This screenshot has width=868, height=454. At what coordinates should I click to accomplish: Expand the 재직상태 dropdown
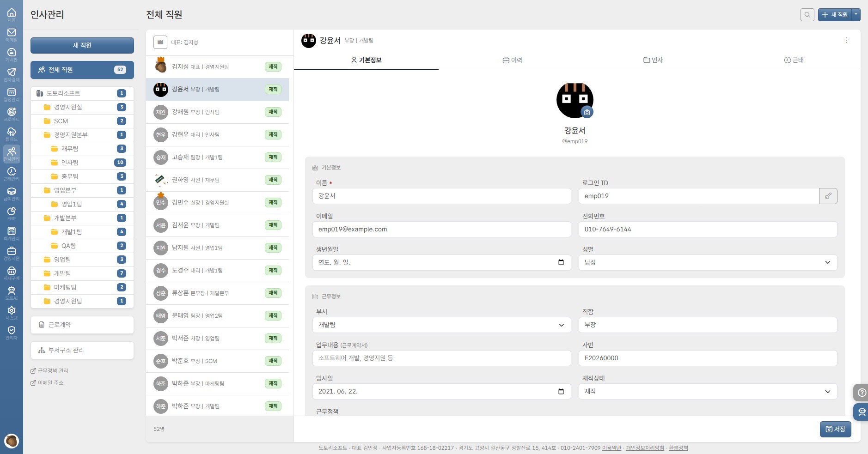708,391
